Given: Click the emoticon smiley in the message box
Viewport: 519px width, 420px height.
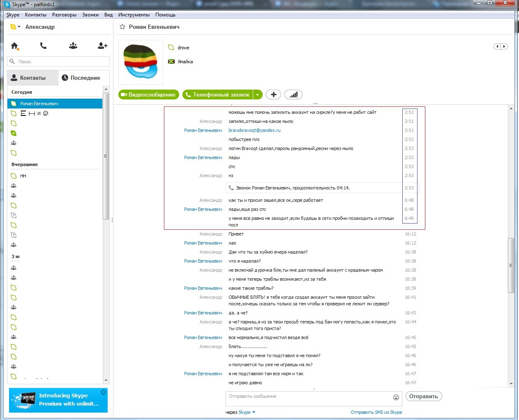Looking at the screenshot, I should (x=396, y=397).
